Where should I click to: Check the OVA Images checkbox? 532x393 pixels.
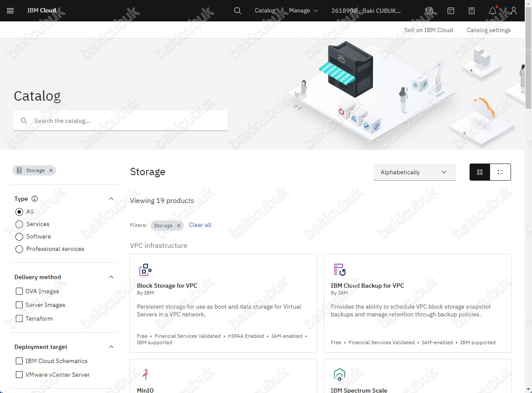point(19,291)
